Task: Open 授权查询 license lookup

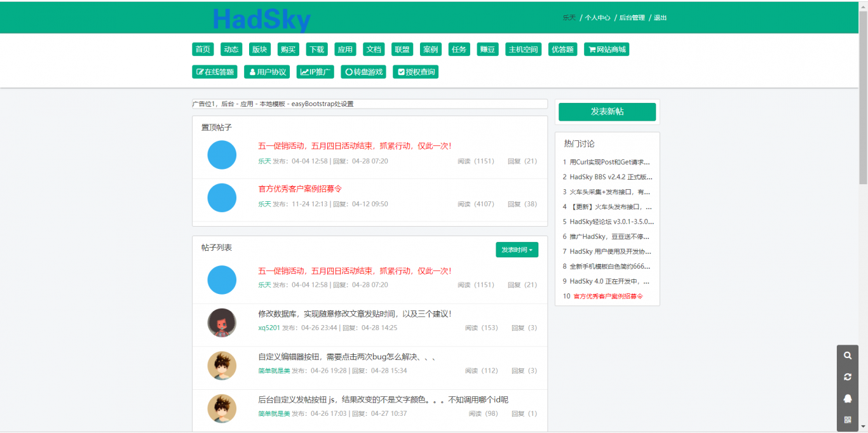Action: [x=416, y=72]
